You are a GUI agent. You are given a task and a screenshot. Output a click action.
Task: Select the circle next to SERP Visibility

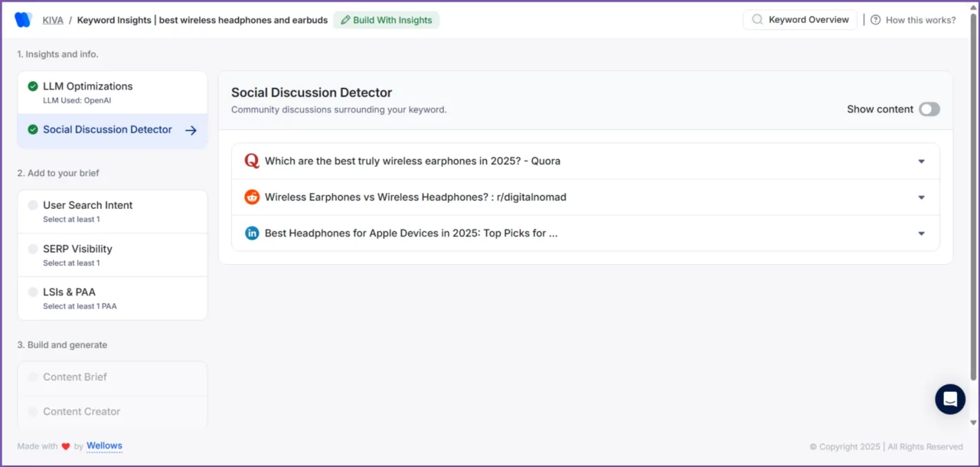pos(32,249)
